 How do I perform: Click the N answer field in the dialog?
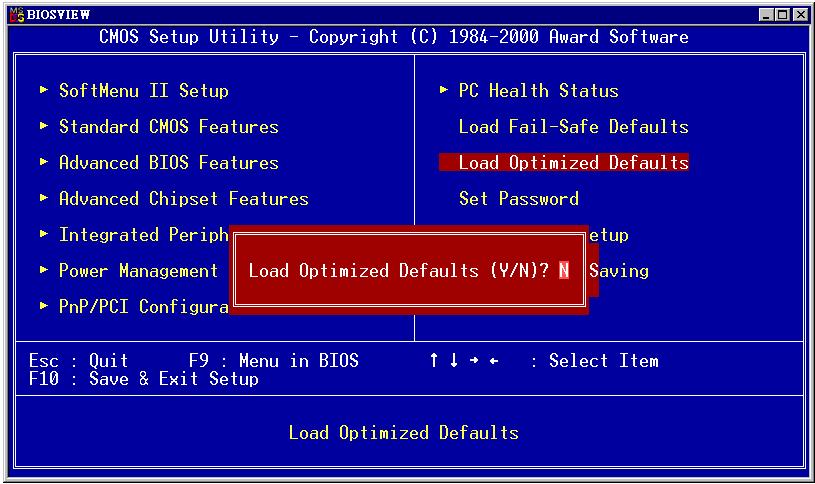[x=564, y=270]
